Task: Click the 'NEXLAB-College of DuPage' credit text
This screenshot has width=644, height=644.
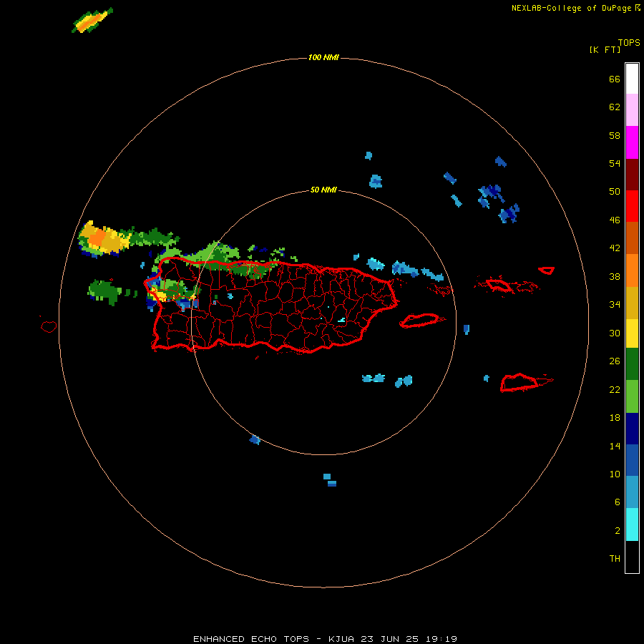Action: (572, 8)
